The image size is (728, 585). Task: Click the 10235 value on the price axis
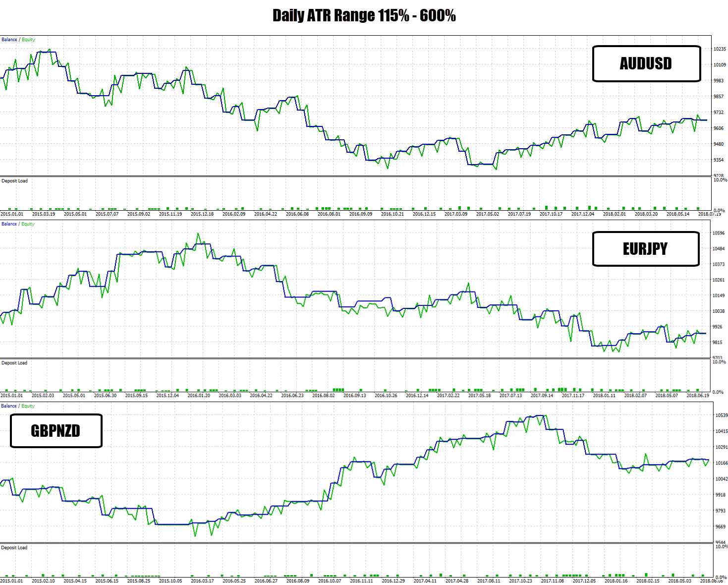[x=720, y=49]
